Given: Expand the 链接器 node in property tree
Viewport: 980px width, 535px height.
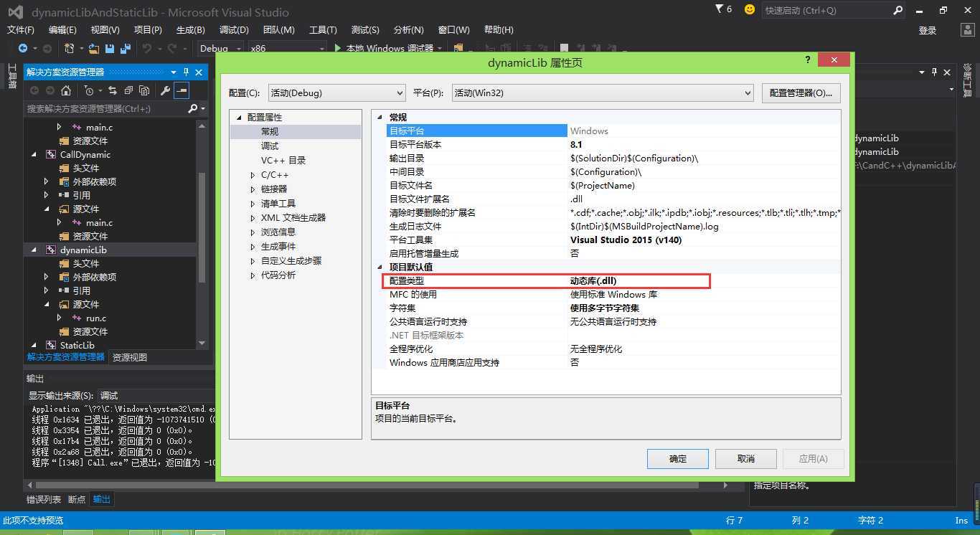Looking at the screenshot, I should click(x=253, y=189).
